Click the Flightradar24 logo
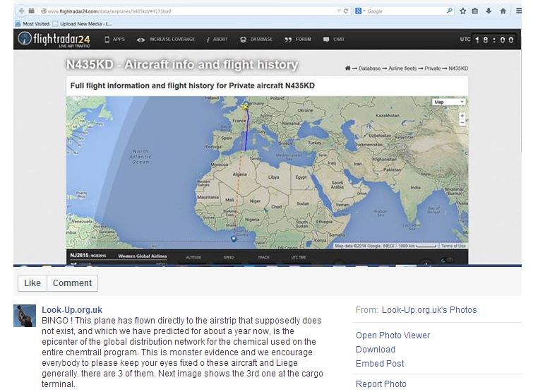This screenshot has width=533, height=392. (54, 40)
